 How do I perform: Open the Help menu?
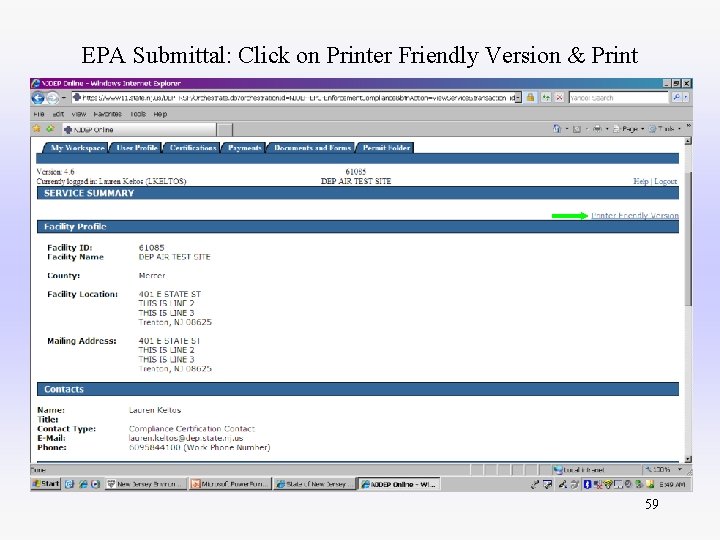click(x=160, y=114)
